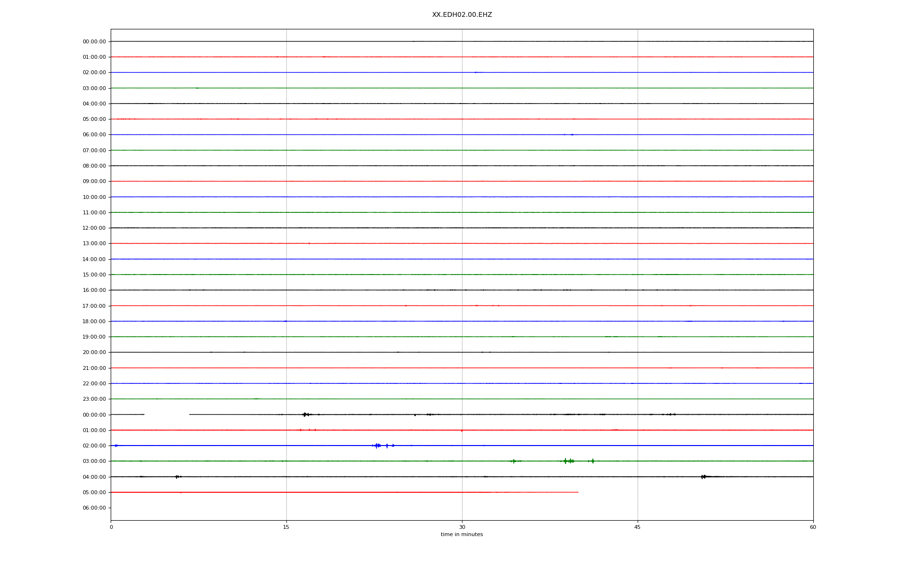Image resolution: width=924 pixels, height=578 pixels.
Task: Click the "time in minutes" axis label
Action: 462,534
